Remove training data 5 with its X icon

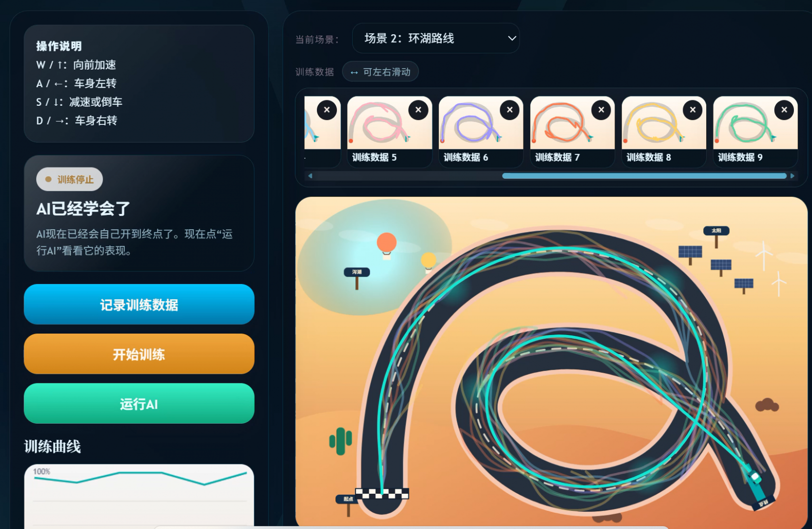coord(418,110)
